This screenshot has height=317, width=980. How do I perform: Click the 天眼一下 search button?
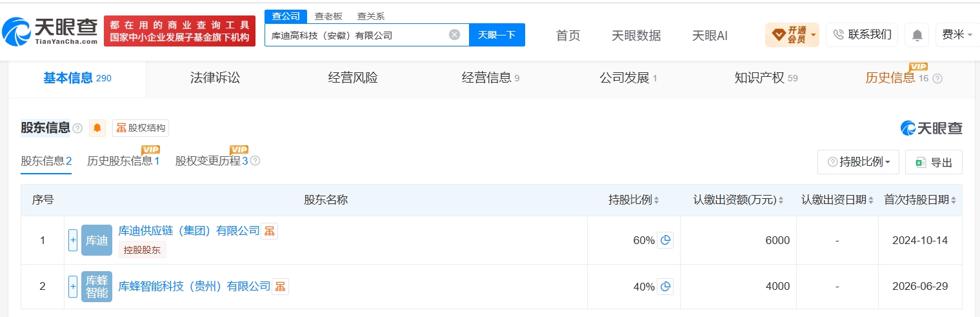pos(497,35)
